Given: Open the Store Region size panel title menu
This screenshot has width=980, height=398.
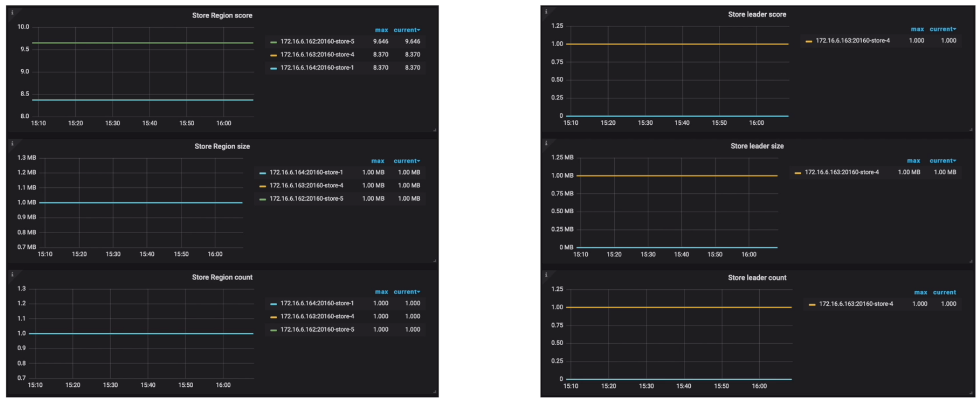Looking at the screenshot, I should tap(222, 146).
